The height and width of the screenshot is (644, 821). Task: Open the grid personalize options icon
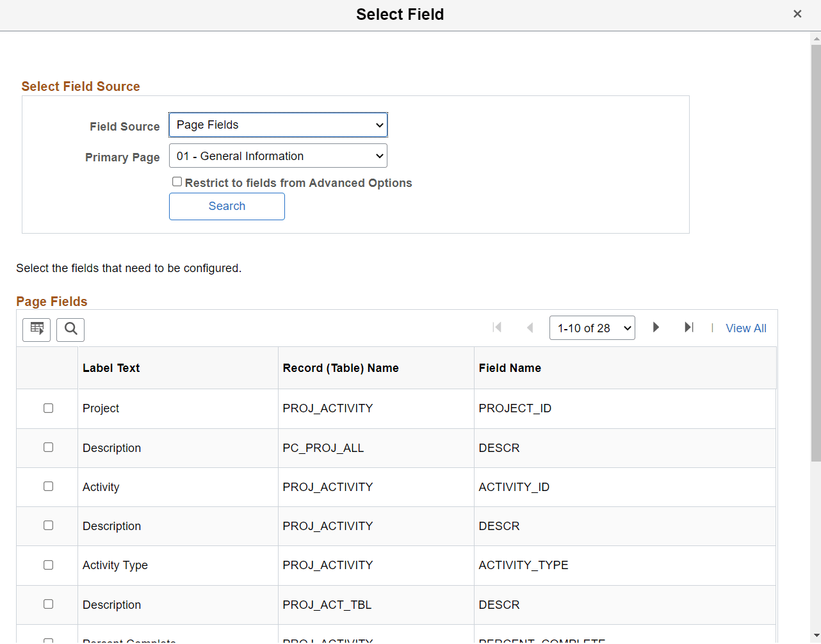(36, 329)
